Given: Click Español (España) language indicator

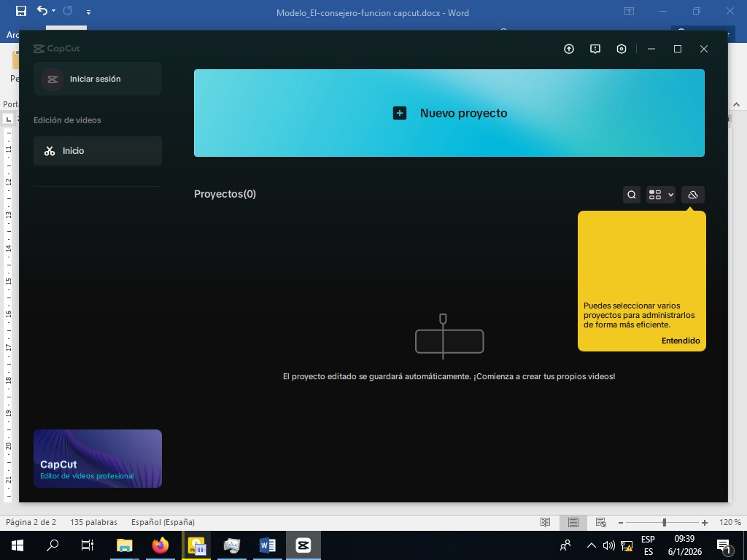Looking at the screenshot, I should [163, 522].
